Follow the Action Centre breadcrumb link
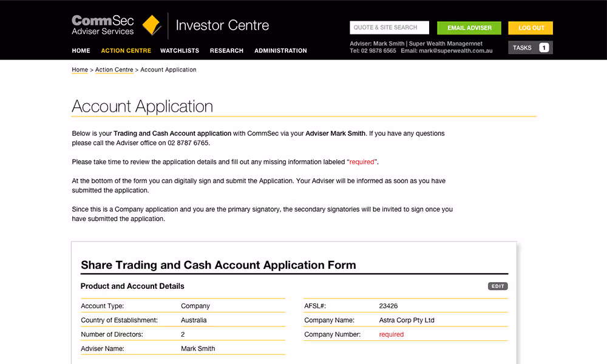Screen dimensions: 607x364 click(114, 70)
